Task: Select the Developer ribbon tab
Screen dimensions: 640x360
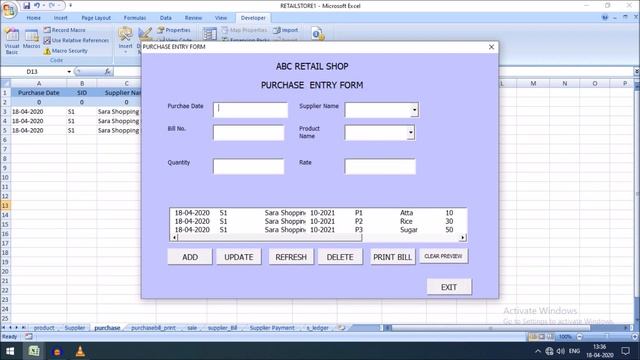Action: [x=253, y=18]
